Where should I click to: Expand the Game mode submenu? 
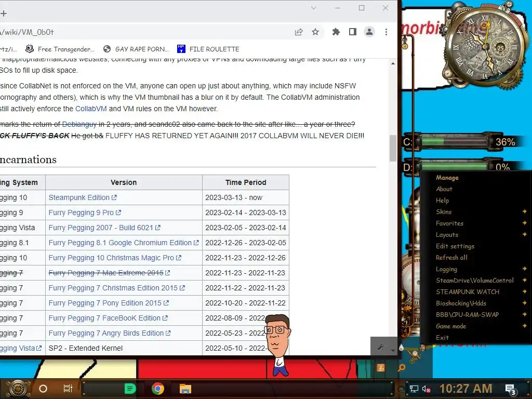476,326
